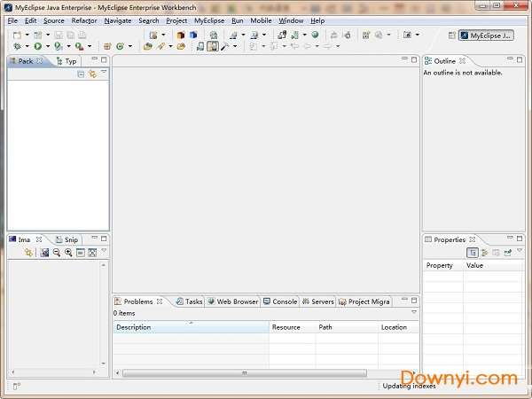Open the Package Explorer view menu triangle

click(x=104, y=73)
